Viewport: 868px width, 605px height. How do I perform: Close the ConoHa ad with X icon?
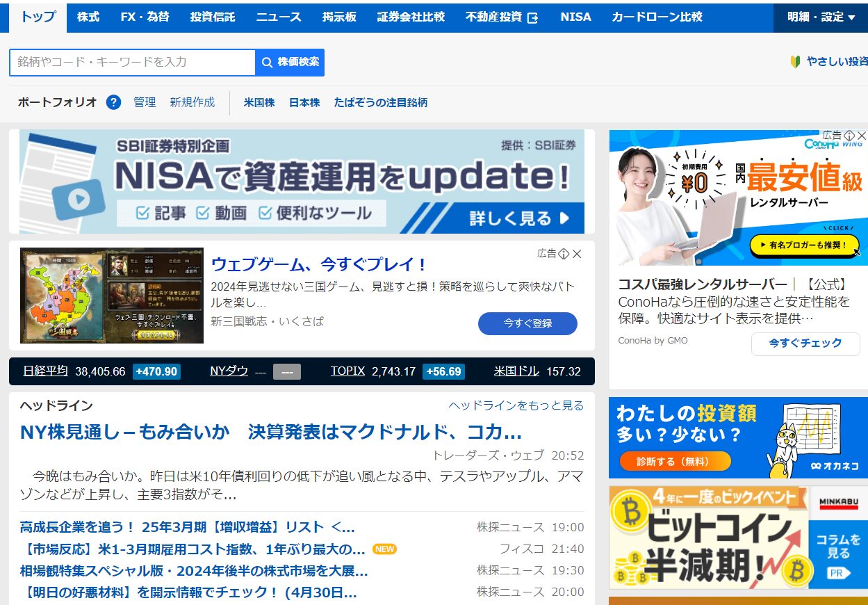pos(862,136)
